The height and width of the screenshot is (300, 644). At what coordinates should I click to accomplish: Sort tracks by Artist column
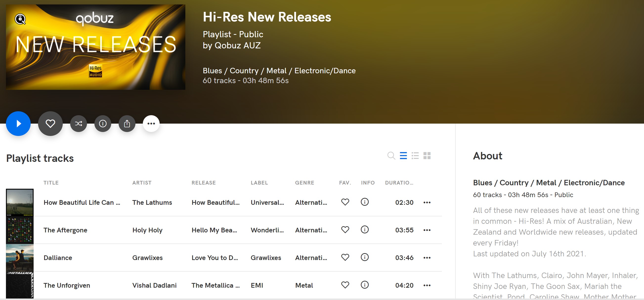pos(142,183)
